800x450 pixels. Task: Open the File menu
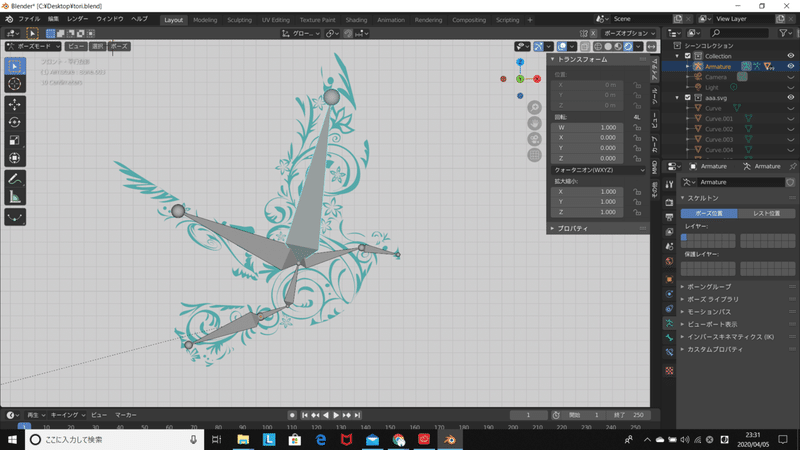pos(29,19)
